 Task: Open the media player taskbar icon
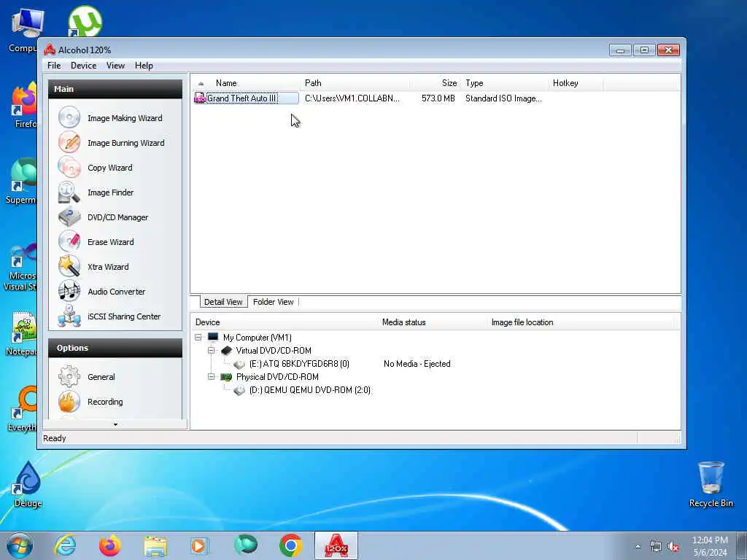click(x=199, y=545)
